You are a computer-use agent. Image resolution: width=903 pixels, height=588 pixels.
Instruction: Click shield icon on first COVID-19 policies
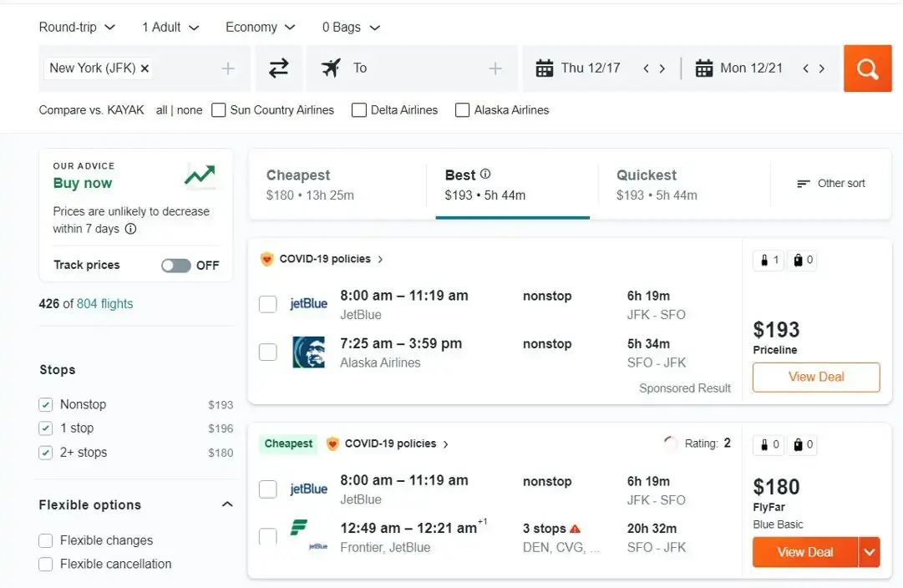tap(266, 259)
